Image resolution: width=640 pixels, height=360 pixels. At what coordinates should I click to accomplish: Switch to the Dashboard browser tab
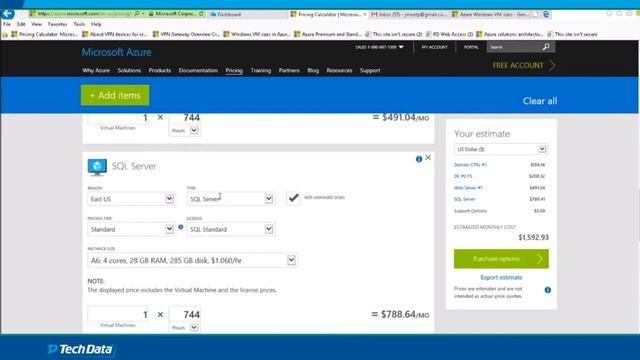tap(247, 14)
